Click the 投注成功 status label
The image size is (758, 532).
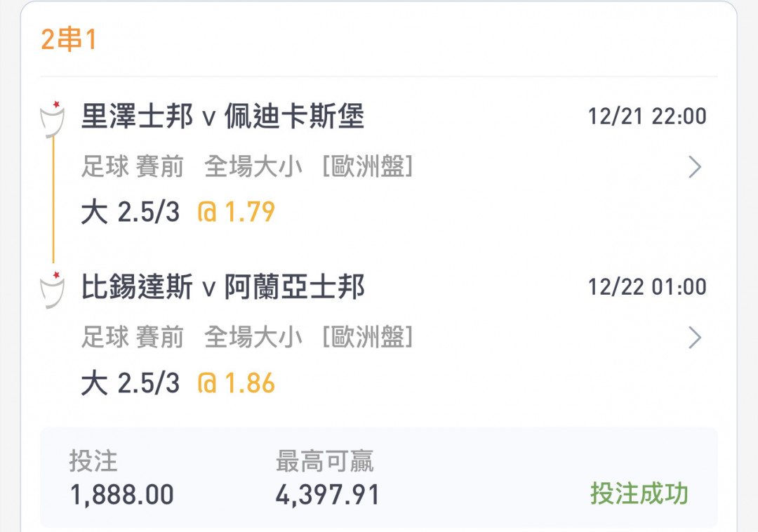(639, 494)
